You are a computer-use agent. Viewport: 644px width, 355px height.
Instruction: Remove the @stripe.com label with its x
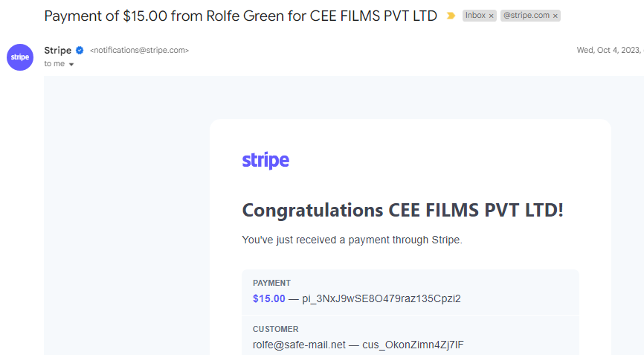[556, 16]
